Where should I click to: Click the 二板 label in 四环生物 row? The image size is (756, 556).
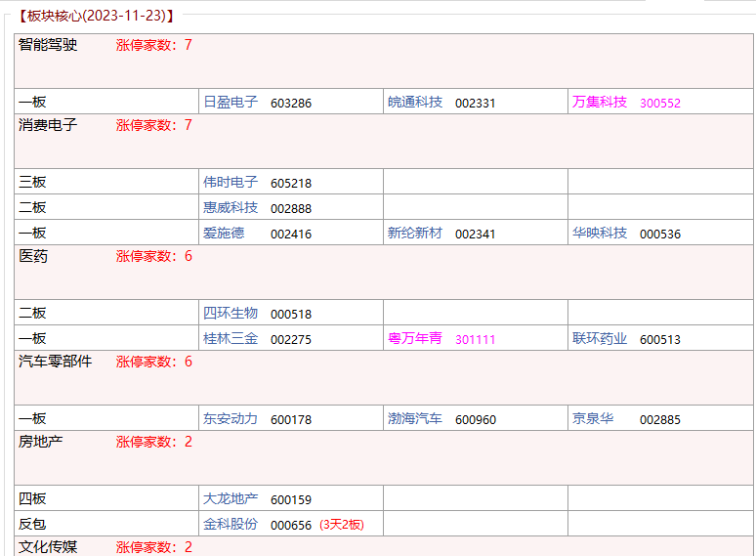tap(32, 314)
